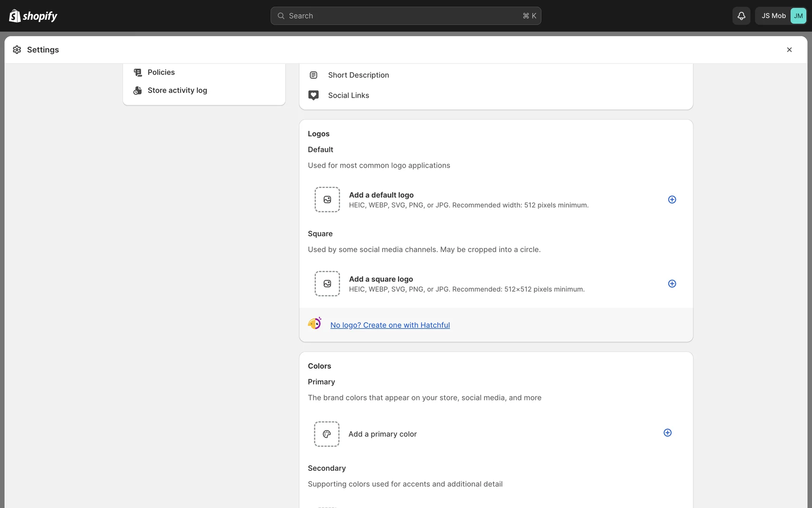This screenshot has height=508, width=812.
Task: Click the Short Description text icon
Action: pyautogui.click(x=313, y=75)
